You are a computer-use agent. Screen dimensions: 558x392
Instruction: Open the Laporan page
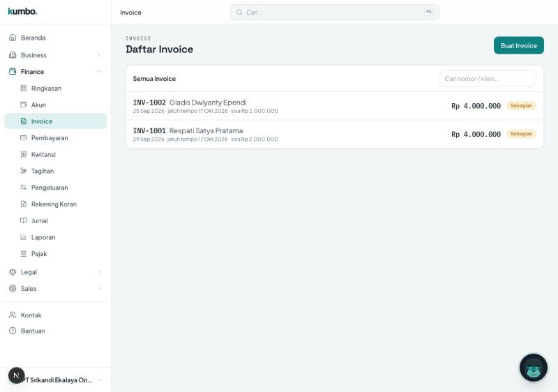click(x=56, y=237)
